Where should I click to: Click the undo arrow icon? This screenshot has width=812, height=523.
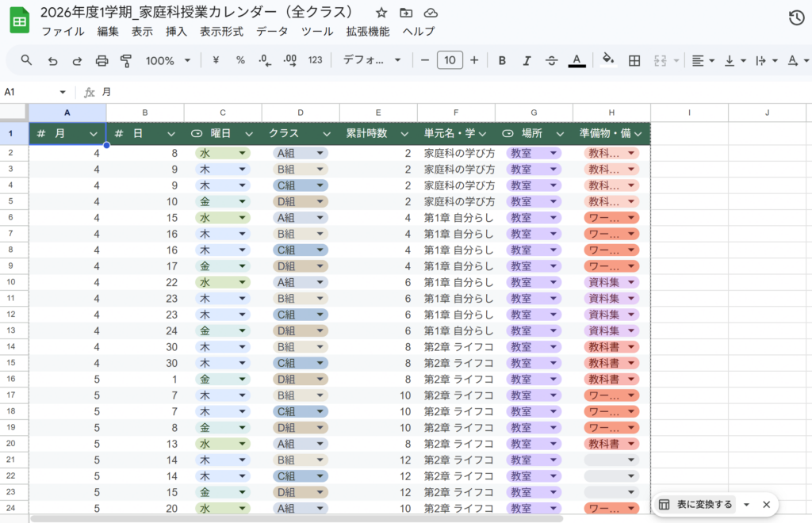tap(52, 60)
